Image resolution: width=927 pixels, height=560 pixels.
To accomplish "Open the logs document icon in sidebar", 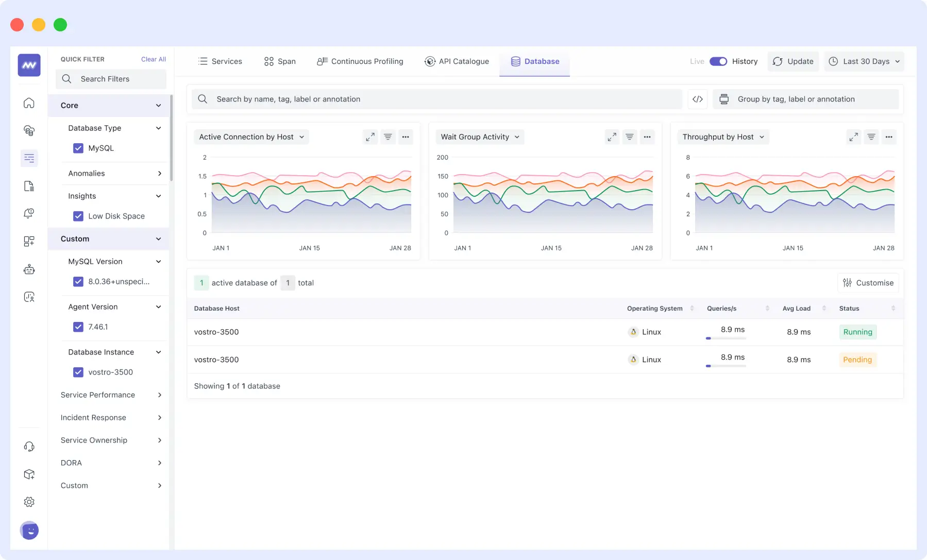I will coord(29,186).
